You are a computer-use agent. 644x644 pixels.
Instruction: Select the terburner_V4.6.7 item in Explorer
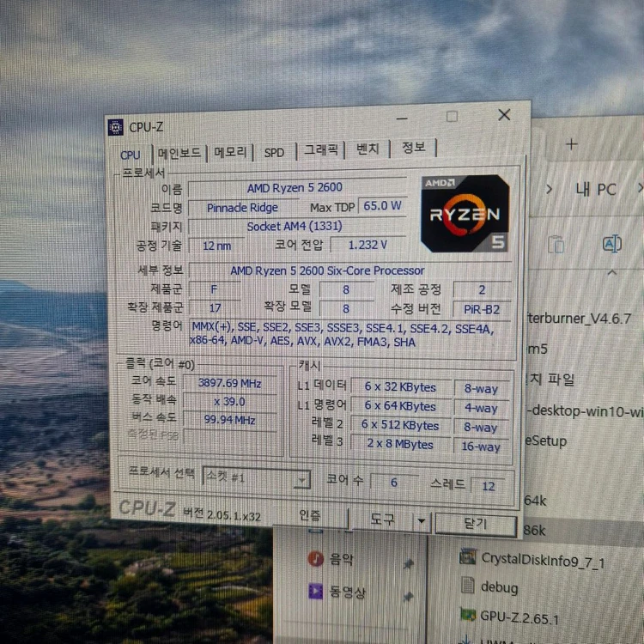click(579, 319)
